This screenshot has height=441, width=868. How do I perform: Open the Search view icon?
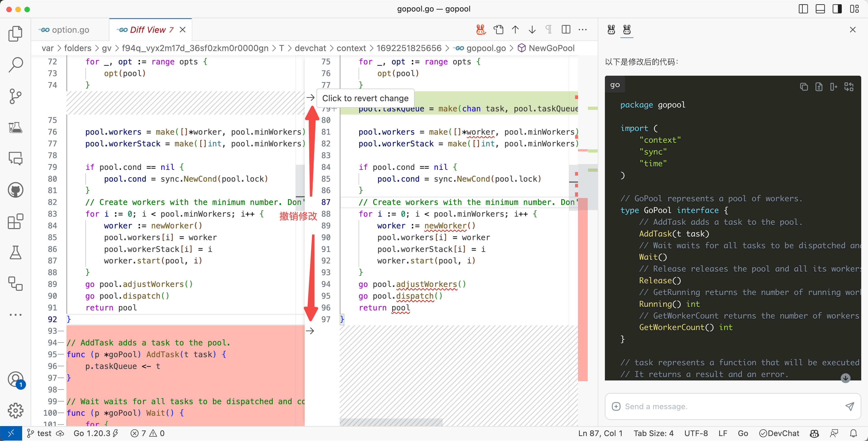(16, 64)
